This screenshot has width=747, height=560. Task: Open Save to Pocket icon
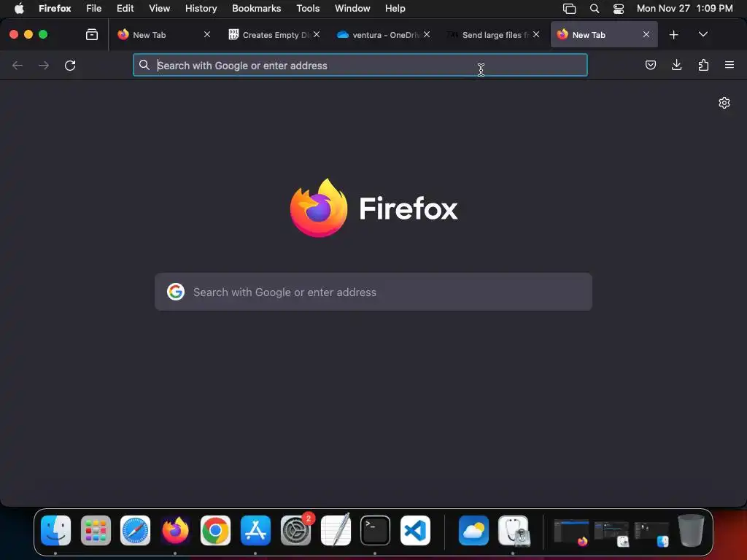pyautogui.click(x=650, y=65)
